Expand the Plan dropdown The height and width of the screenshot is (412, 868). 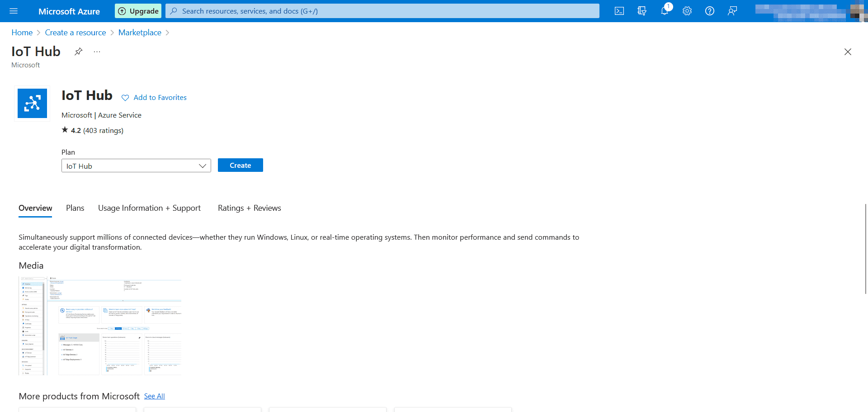pos(202,166)
